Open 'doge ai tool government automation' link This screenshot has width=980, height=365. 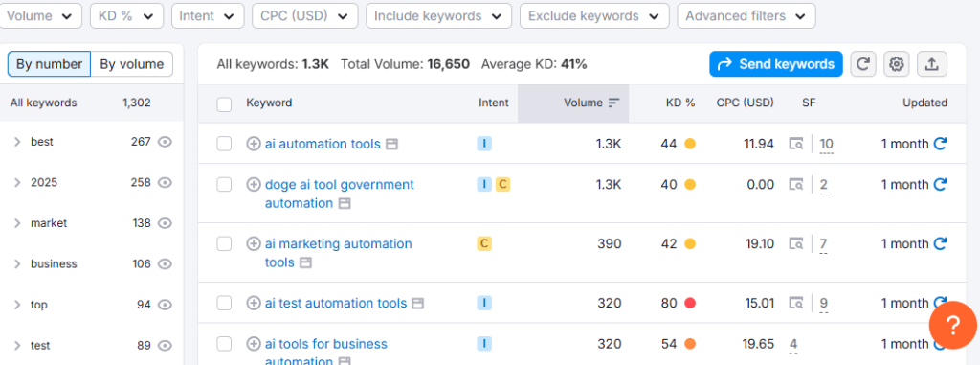[x=340, y=194]
